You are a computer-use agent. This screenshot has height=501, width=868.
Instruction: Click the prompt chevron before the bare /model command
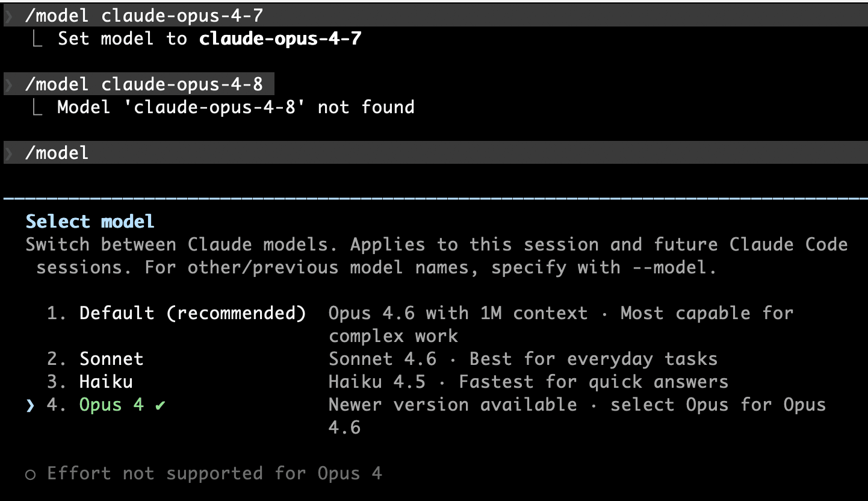coord(8,153)
